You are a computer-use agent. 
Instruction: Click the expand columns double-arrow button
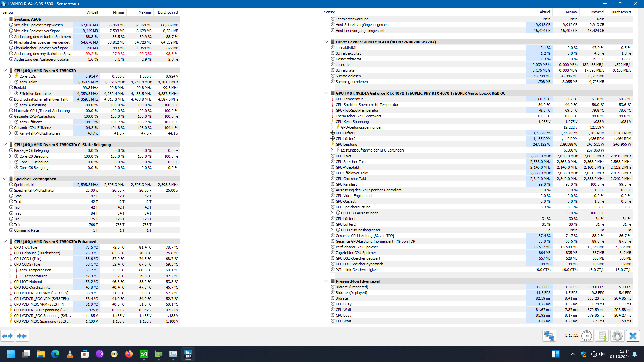pos(7,336)
